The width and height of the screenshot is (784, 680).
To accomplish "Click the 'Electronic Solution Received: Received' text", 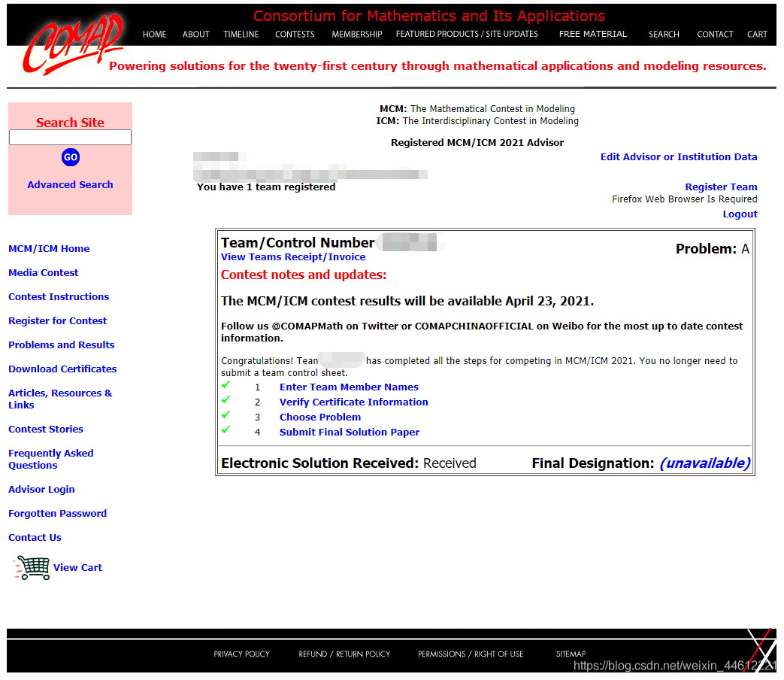I will [x=349, y=463].
